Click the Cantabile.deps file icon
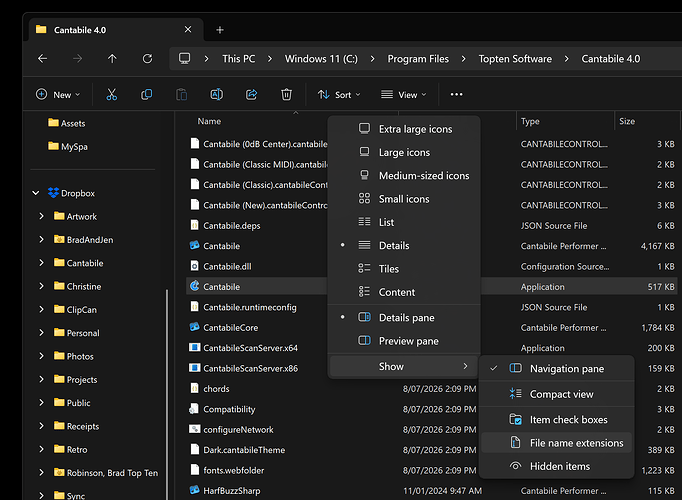682x500 pixels. (x=194, y=225)
